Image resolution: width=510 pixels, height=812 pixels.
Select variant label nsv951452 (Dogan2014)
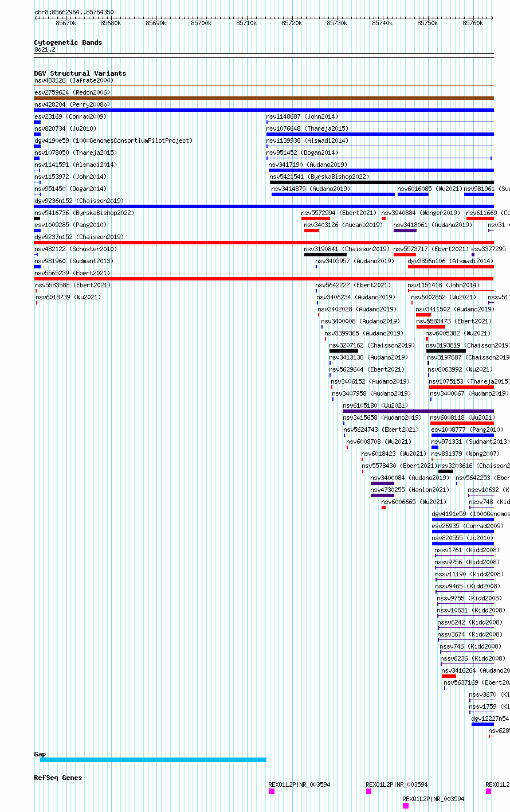(x=303, y=153)
